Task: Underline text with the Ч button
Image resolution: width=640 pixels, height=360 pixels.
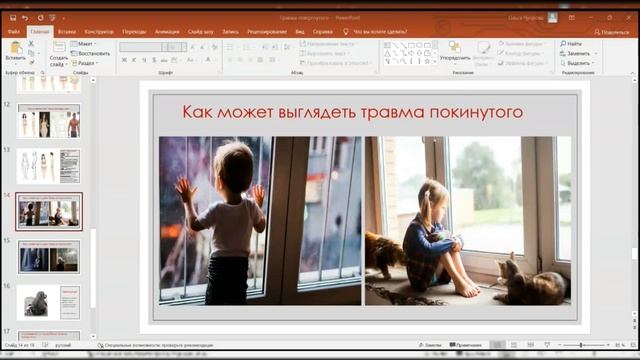Action: (x=144, y=60)
